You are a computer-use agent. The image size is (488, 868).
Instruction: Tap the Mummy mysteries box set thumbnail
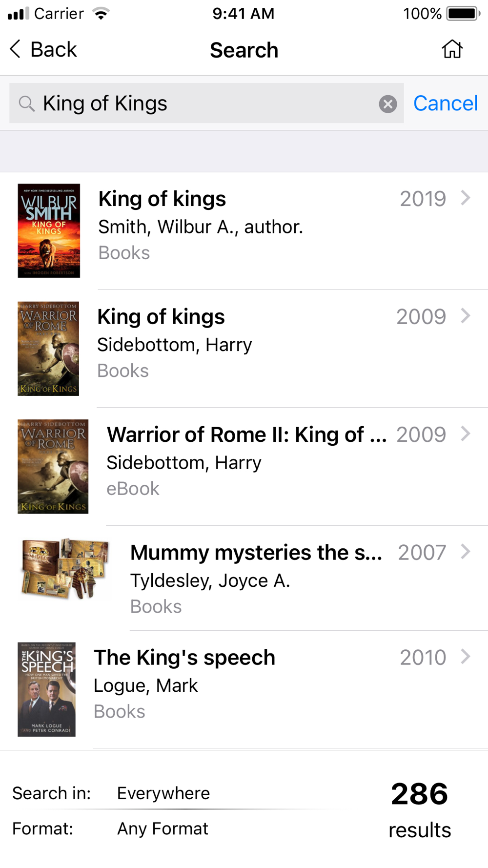coord(65,569)
